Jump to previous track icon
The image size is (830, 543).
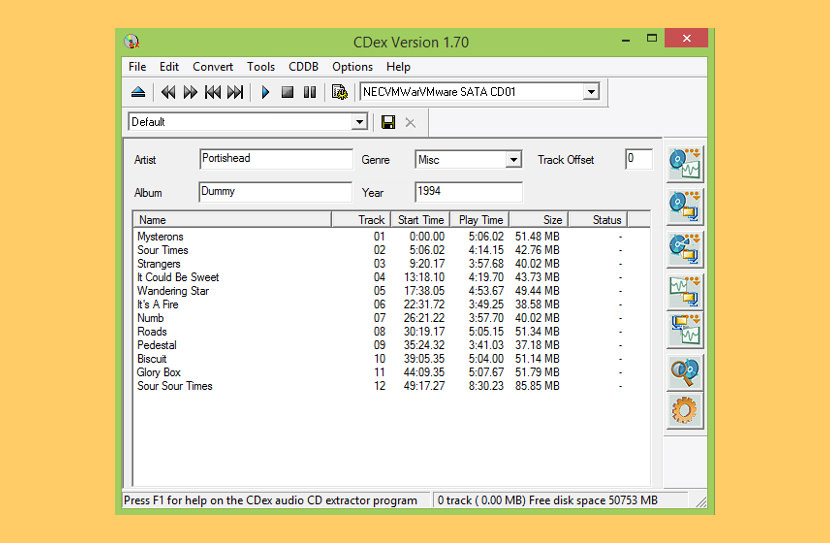pyautogui.click(x=213, y=92)
